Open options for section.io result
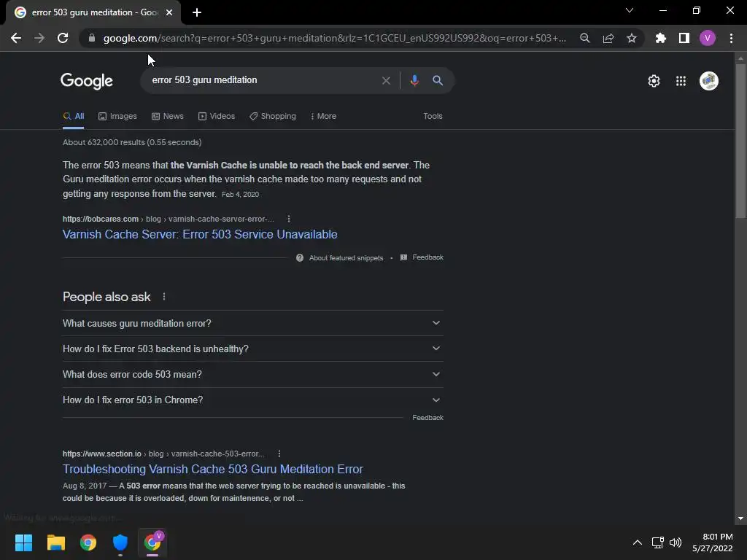 click(279, 454)
